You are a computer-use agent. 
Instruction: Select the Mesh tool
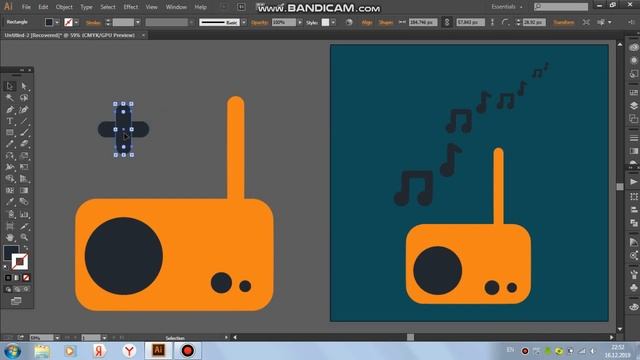coord(10,191)
